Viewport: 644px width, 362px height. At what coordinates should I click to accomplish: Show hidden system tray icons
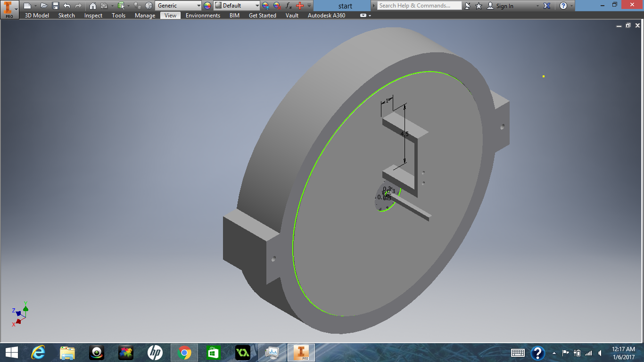[554, 353]
